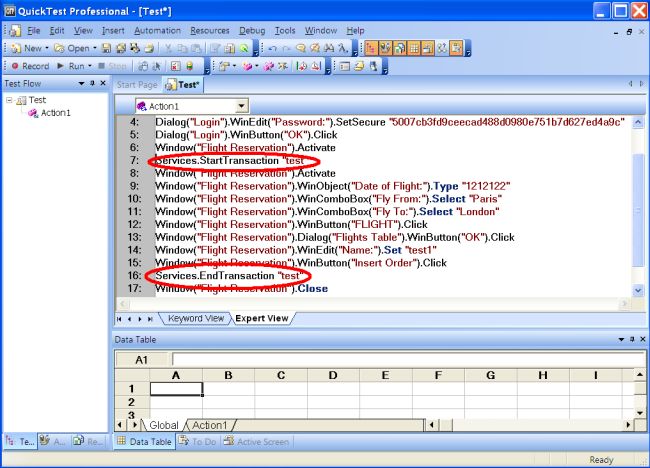This screenshot has height=468, width=650.
Task: Click the Results icon with red X
Action: tap(175, 66)
